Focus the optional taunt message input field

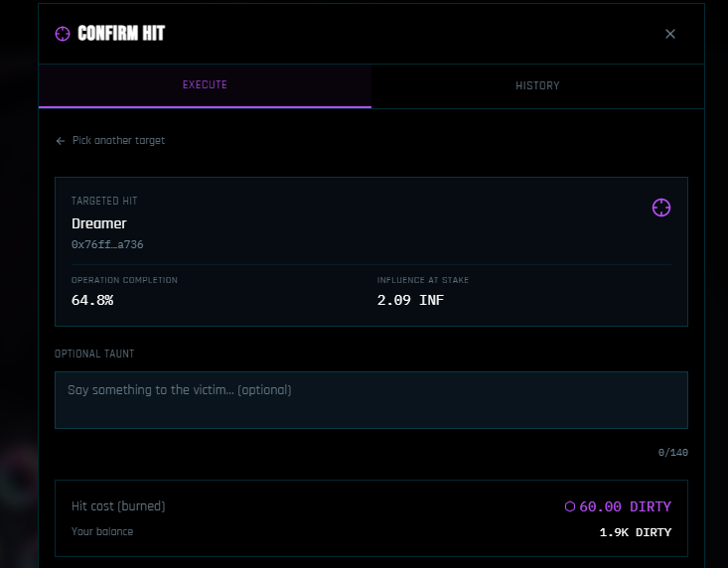tap(371, 400)
